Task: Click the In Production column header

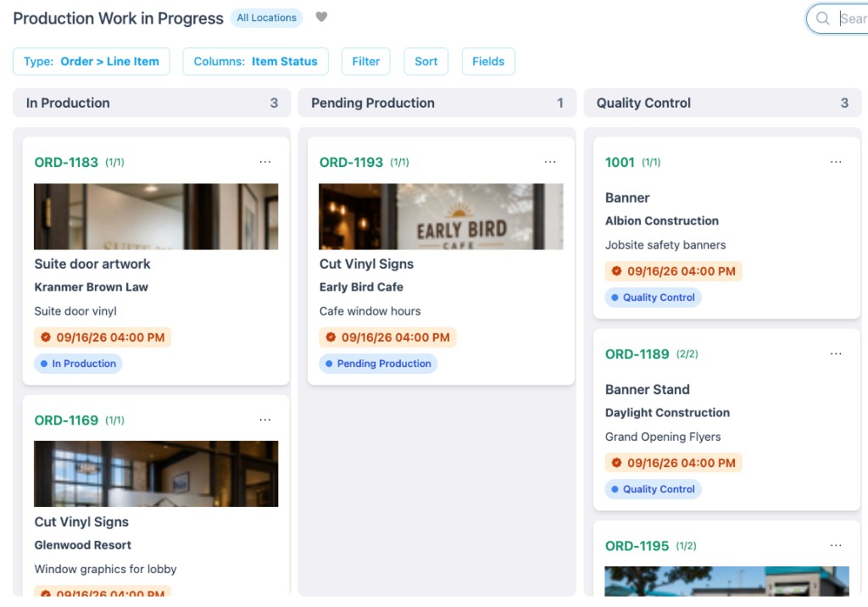Action: pyautogui.click(x=152, y=103)
